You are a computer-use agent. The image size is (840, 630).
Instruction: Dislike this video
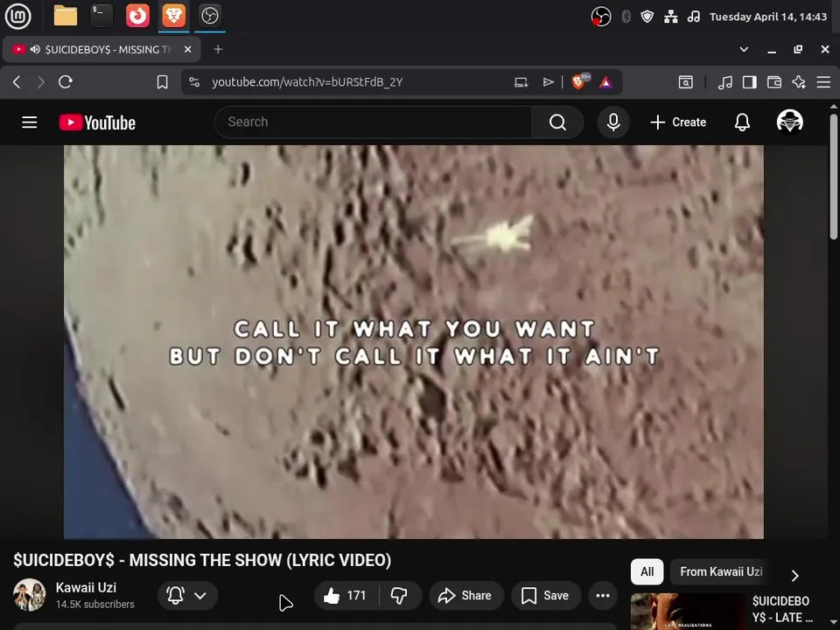pos(399,596)
